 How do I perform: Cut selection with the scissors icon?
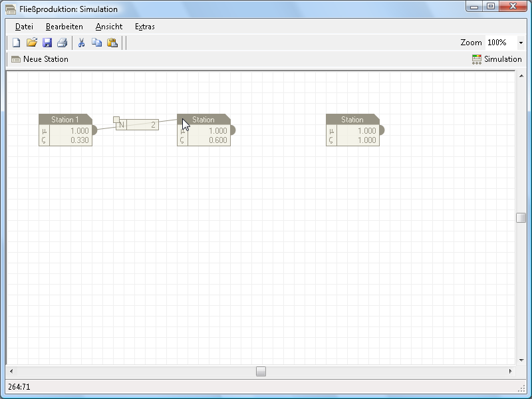(x=81, y=43)
